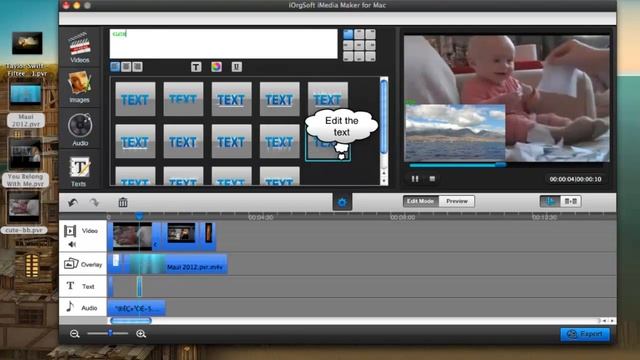Viewport: 640px width, 360px height.
Task: Click the timeline horizontal scrollbar thumb
Action: pos(131,321)
